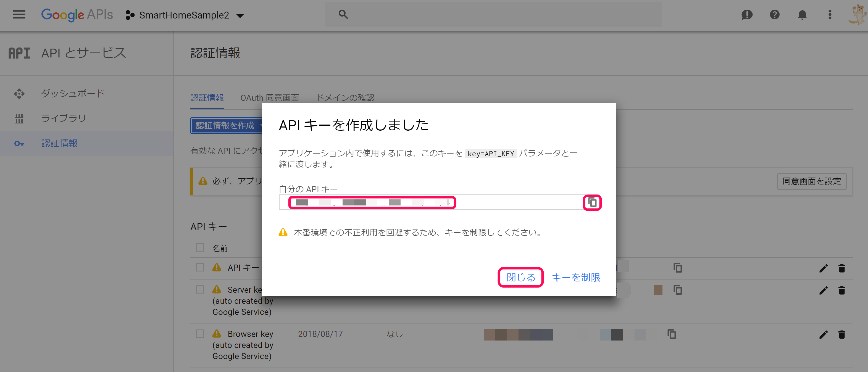Open the help question mark icon
The height and width of the screenshot is (372, 868).
point(774,14)
